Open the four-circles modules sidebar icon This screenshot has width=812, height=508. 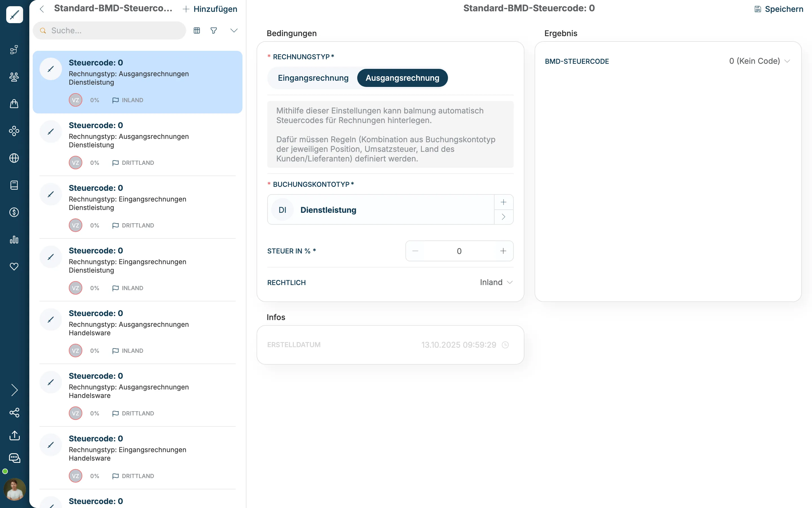14,131
